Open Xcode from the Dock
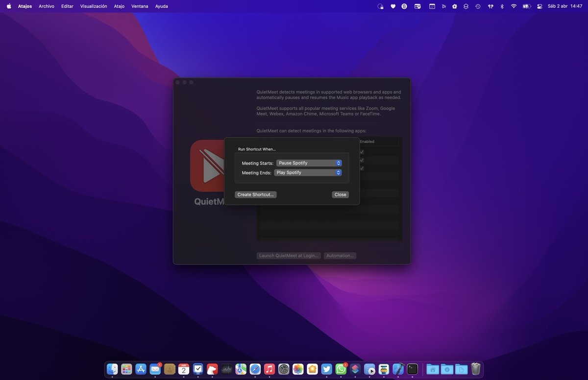Screen dimensions: 588x380 (398, 369)
